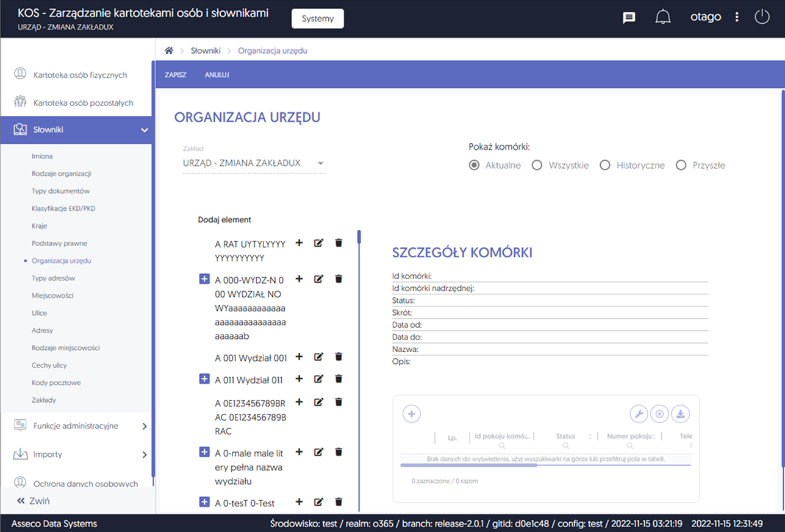785x532 pixels.
Task: Select the Przyszłe radio option
Action: coord(681,165)
